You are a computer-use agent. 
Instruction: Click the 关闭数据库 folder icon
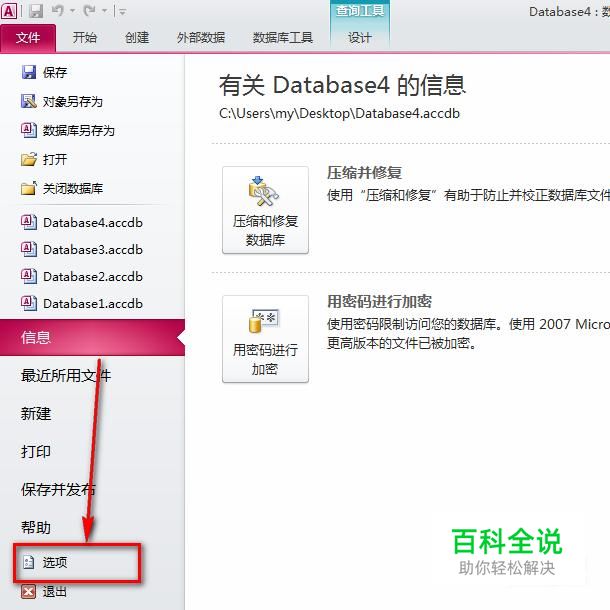tap(29, 188)
